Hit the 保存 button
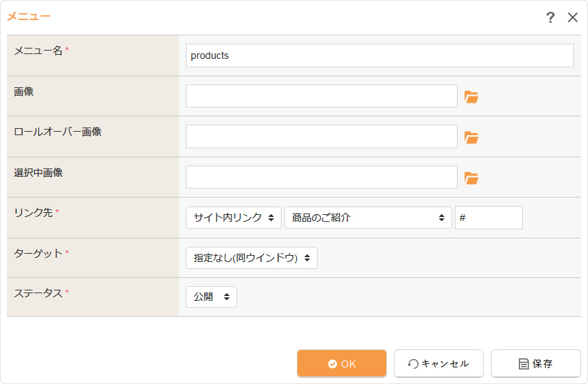Image resolution: width=588 pixels, height=384 pixels. click(x=535, y=363)
